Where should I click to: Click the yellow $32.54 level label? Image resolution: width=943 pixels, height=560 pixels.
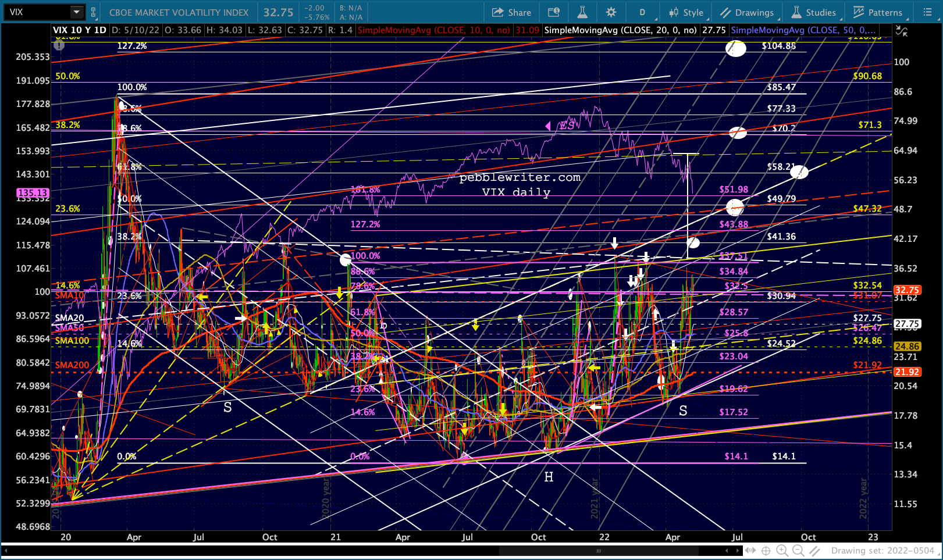click(867, 286)
